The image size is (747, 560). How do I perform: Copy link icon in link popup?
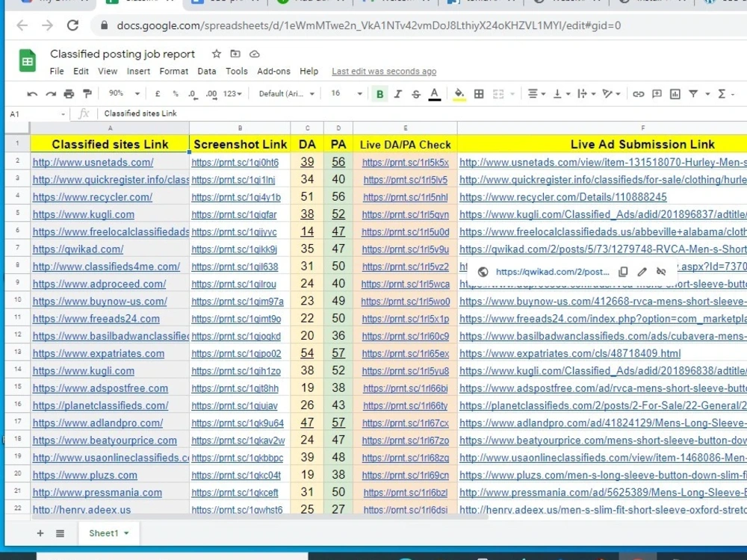(x=623, y=272)
